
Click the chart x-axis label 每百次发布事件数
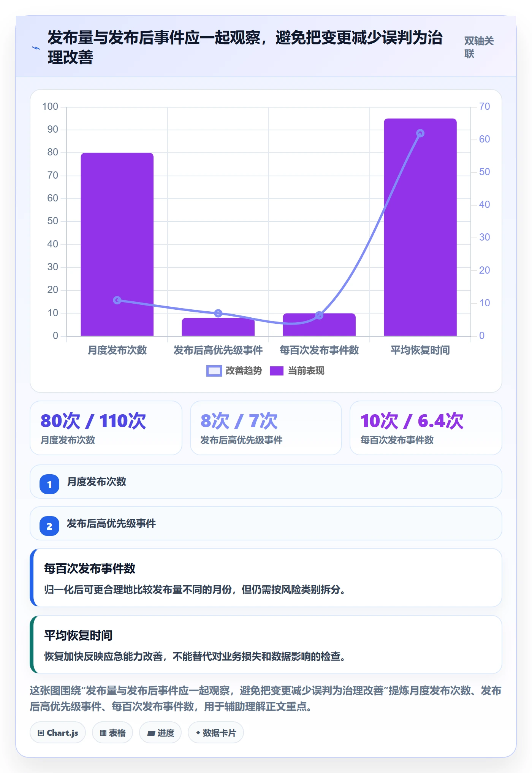319,350
